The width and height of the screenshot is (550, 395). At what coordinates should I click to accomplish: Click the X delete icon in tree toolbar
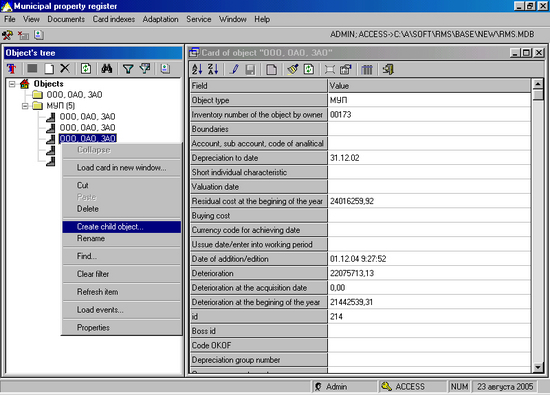[x=65, y=68]
